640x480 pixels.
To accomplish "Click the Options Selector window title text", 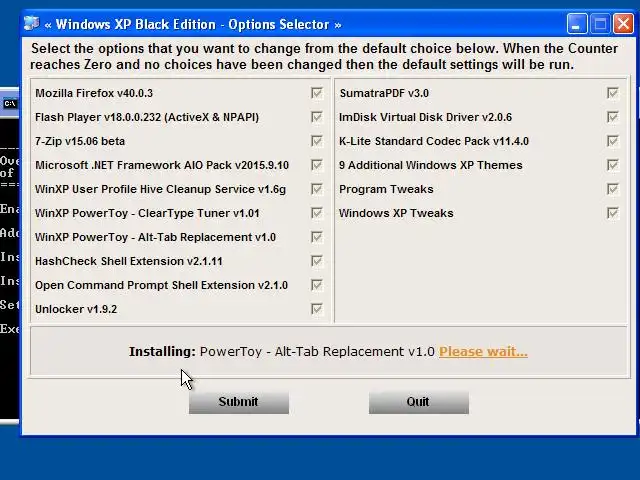I will [193, 24].
